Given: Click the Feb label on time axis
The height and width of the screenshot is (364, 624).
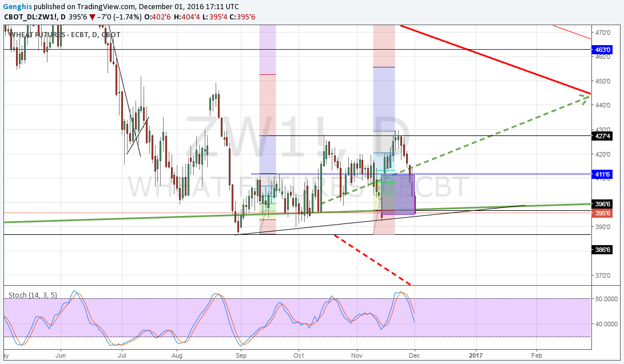Looking at the screenshot, I should [536, 355].
